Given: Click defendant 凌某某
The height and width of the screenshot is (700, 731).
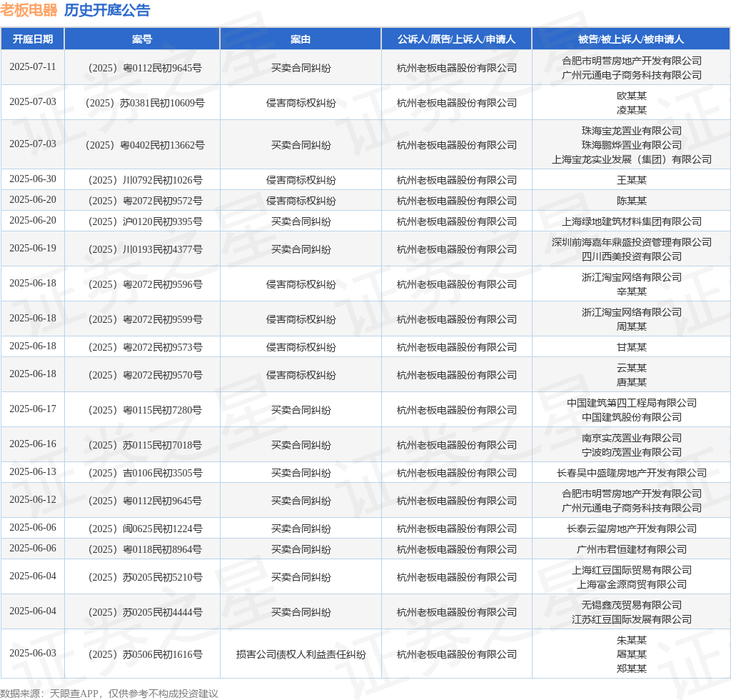Looking at the screenshot, I should point(631,110).
